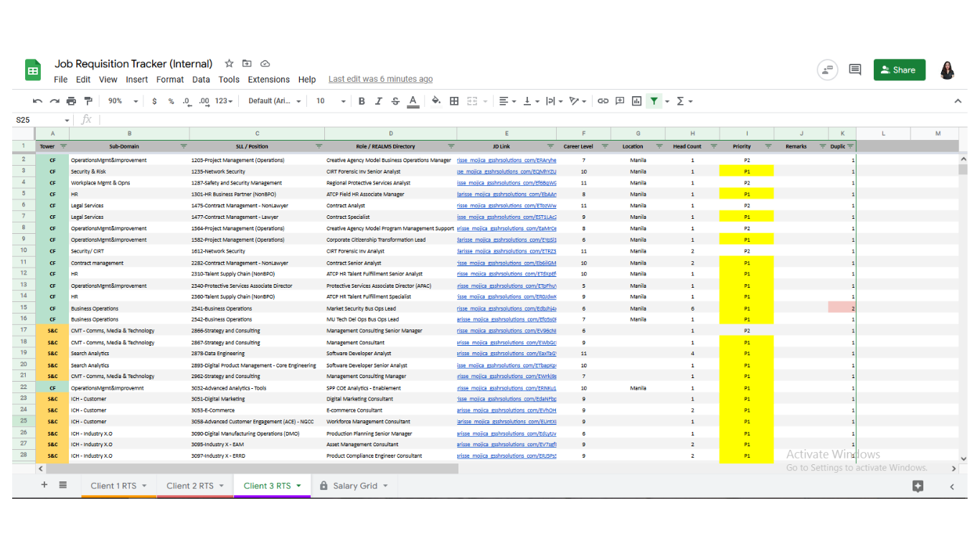The width and height of the screenshot is (980, 551).
Task: Open the comment history icon
Action: (855, 70)
